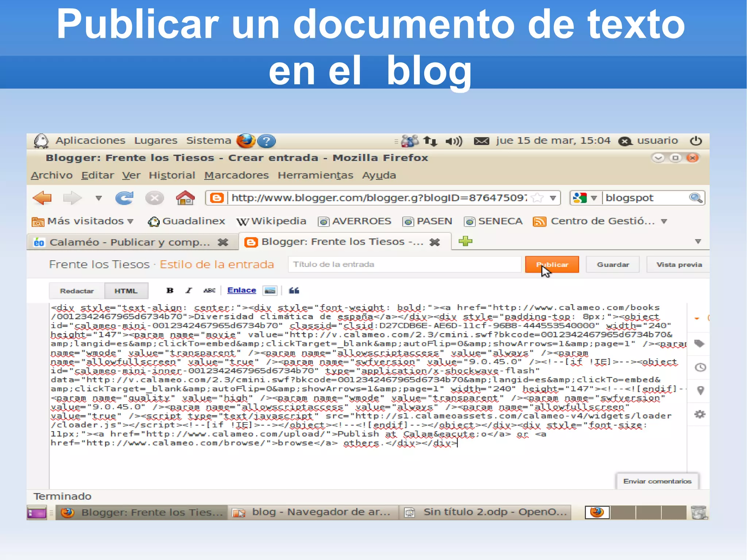Open the labels tag sidebar icon
The image size is (747, 560).
click(x=699, y=343)
